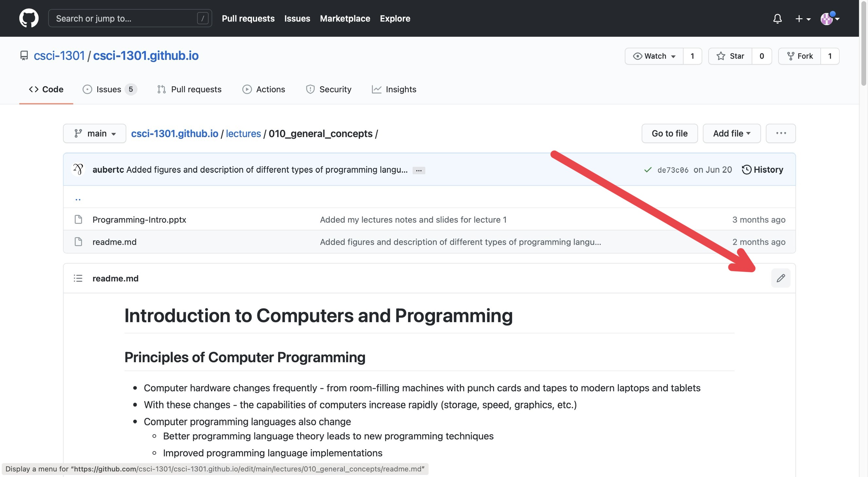Click the GitHub Octocat home logo
This screenshot has width=868, height=477.
click(29, 18)
